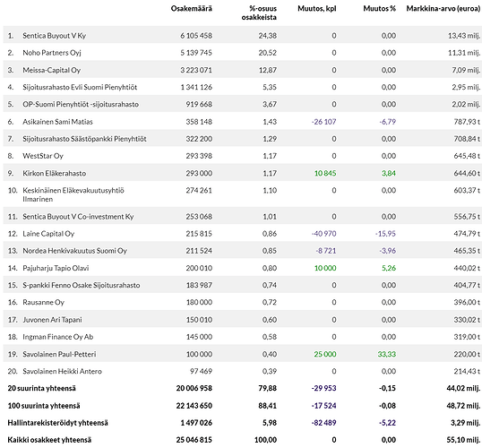Click the Osakemäärä column header

191,9
